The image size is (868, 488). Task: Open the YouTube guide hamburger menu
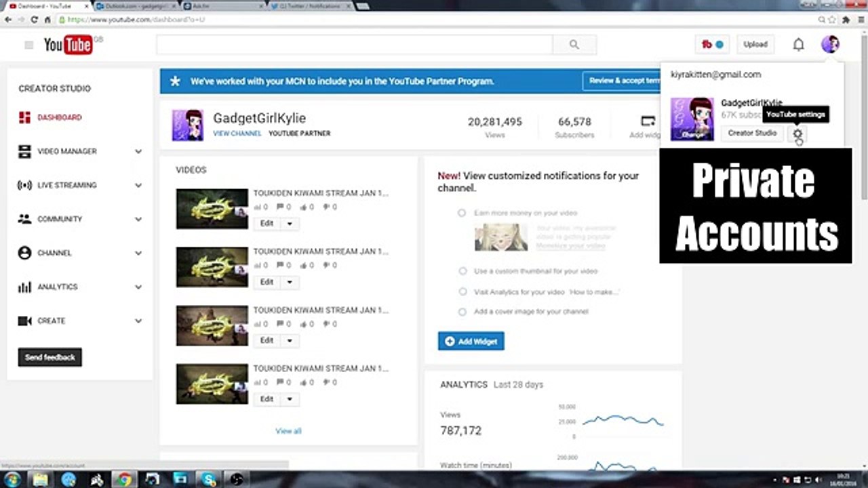[x=28, y=45]
